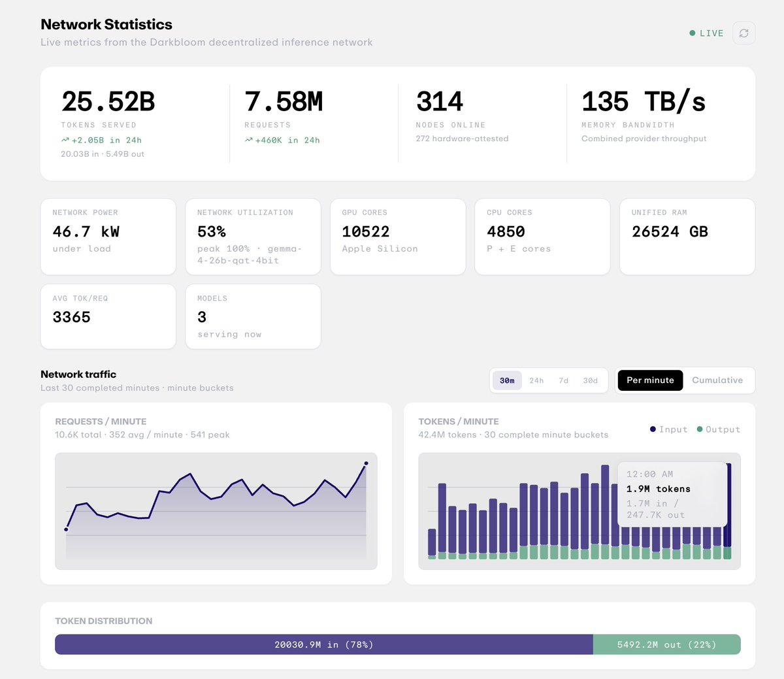Click the purple input segment of token distribution
This screenshot has height=679, width=784.
tap(323, 644)
